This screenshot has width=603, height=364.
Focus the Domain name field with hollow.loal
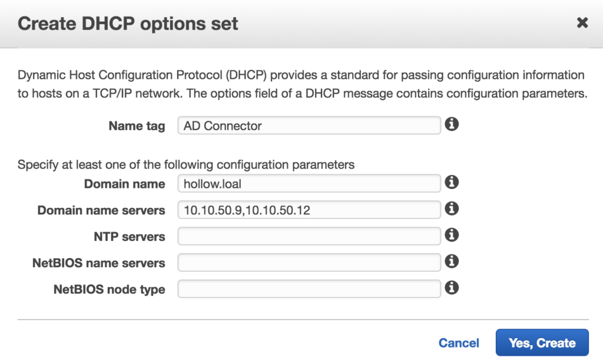[x=309, y=183]
